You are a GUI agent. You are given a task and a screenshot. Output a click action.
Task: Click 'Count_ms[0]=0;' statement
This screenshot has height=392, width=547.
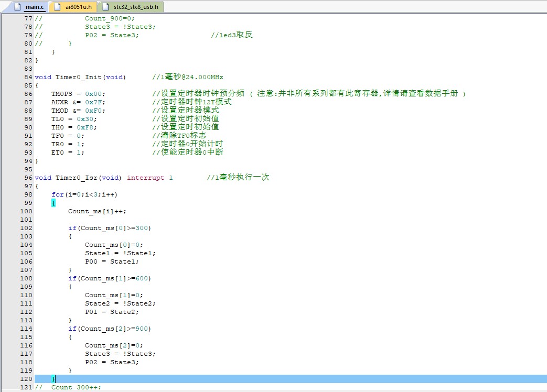pyautogui.click(x=114, y=245)
